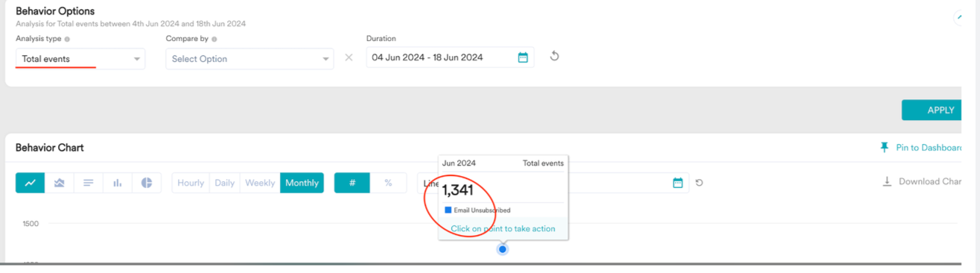Open the Analysis type Total events dropdown
The width and height of the screenshot is (980, 273).
tap(80, 59)
